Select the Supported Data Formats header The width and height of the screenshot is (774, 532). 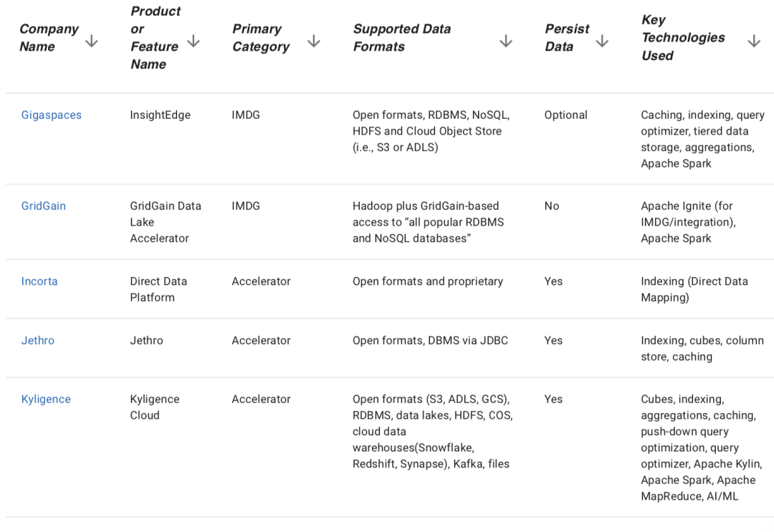coord(402,37)
